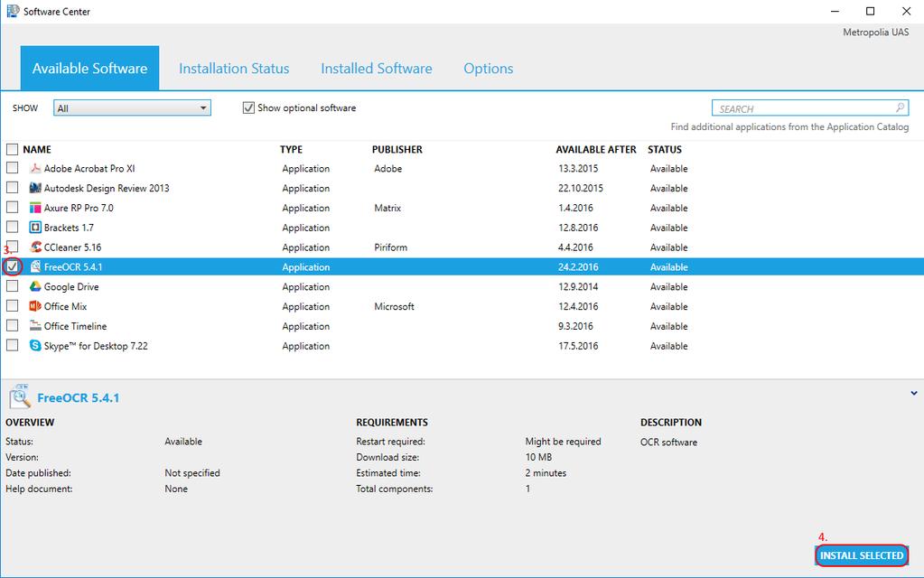The height and width of the screenshot is (578, 924).
Task: Check the Office Mix checkbox
Action: coord(12,306)
